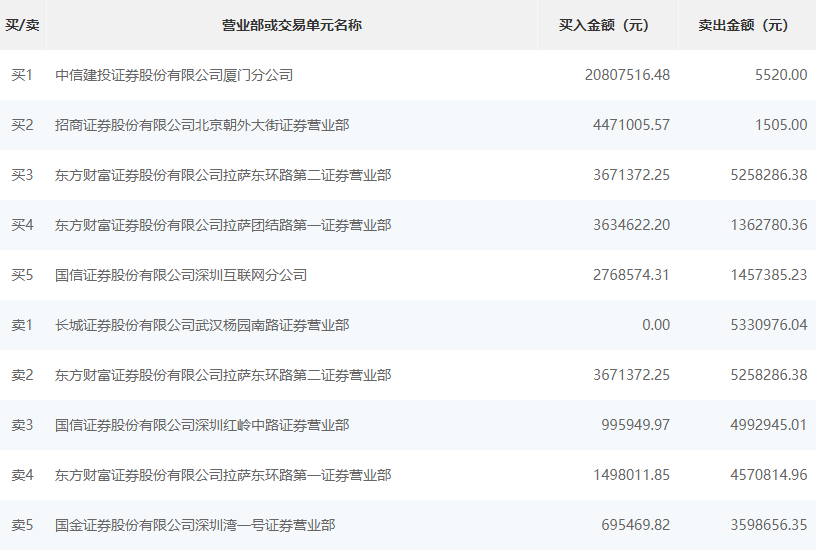
Task: Click buy amount 3634622.20
Action: point(632,225)
